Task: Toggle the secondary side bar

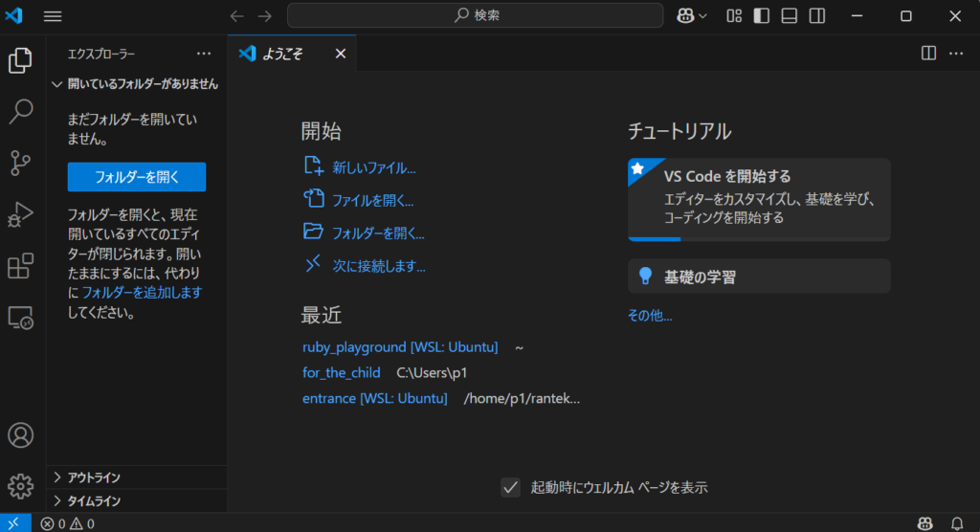Action: point(817,16)
